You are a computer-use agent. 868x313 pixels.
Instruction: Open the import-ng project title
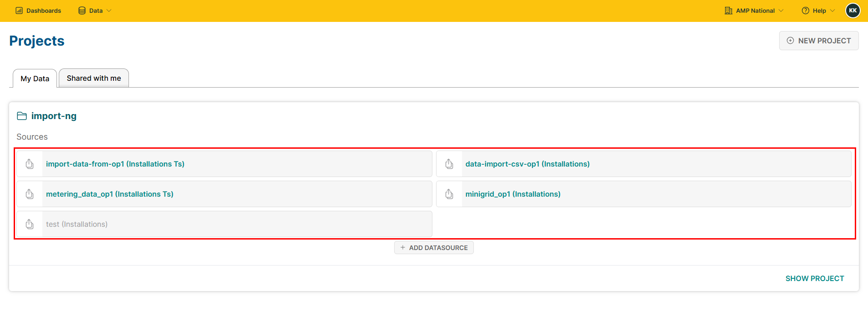[54, 116]
